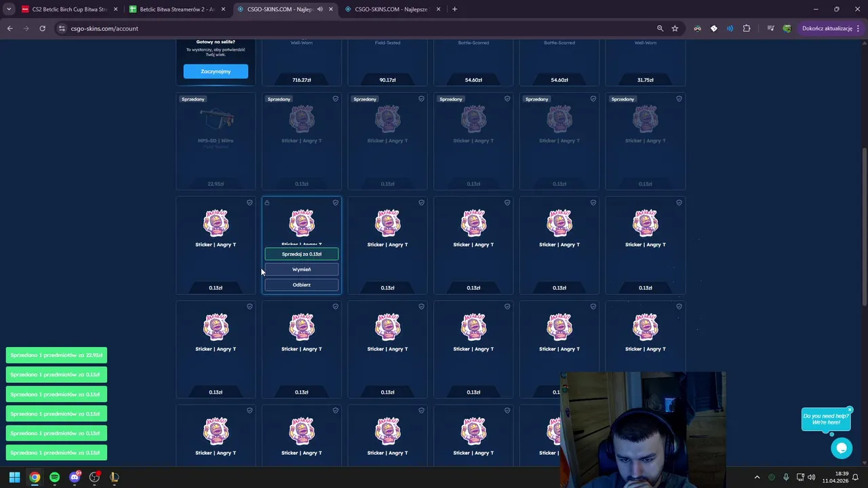868x488 pixels.
Task: Click the Dokończ aktualizację update button
Action: pos(827,28)
